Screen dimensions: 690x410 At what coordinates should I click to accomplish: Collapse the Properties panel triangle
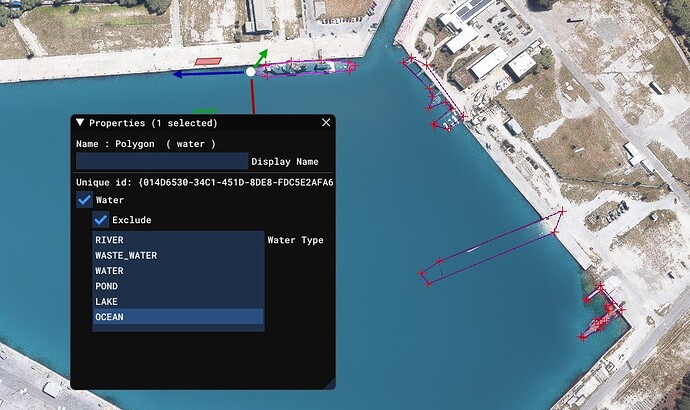80,122
